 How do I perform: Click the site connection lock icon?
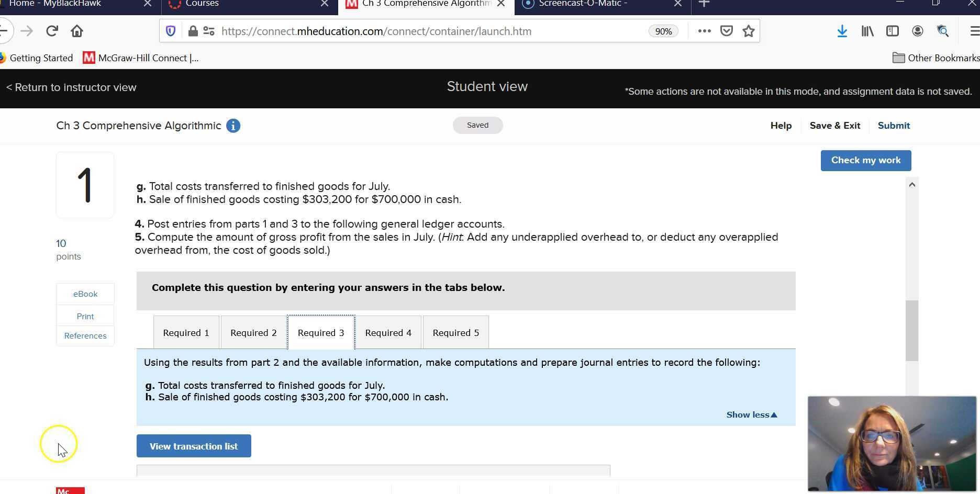coord(192,31)
